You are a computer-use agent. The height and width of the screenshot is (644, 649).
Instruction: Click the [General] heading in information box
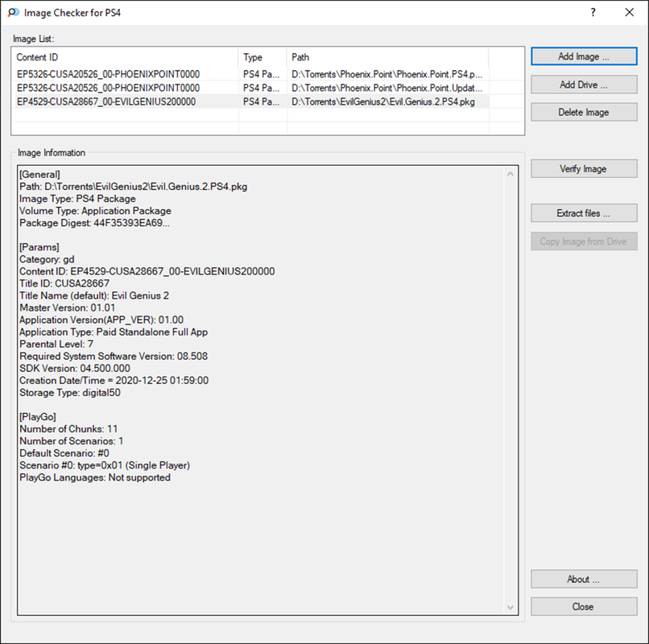39,174
